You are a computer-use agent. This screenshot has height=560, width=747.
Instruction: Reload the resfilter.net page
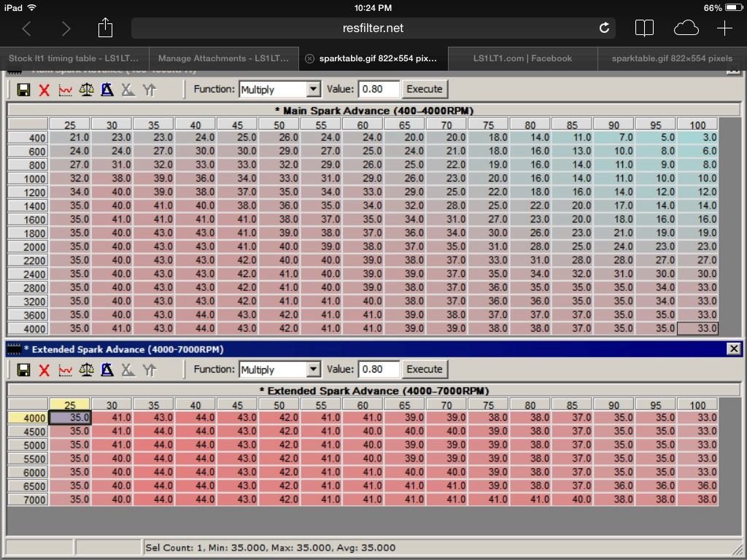603,28
